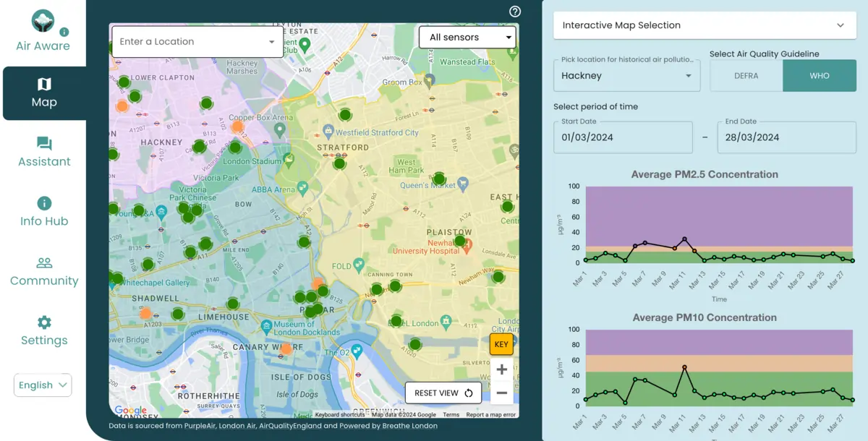Image resolution: width=868 pixels, height=441 pixels.
Task: Switch to the Map tab in sidebar
Action: 43,93
